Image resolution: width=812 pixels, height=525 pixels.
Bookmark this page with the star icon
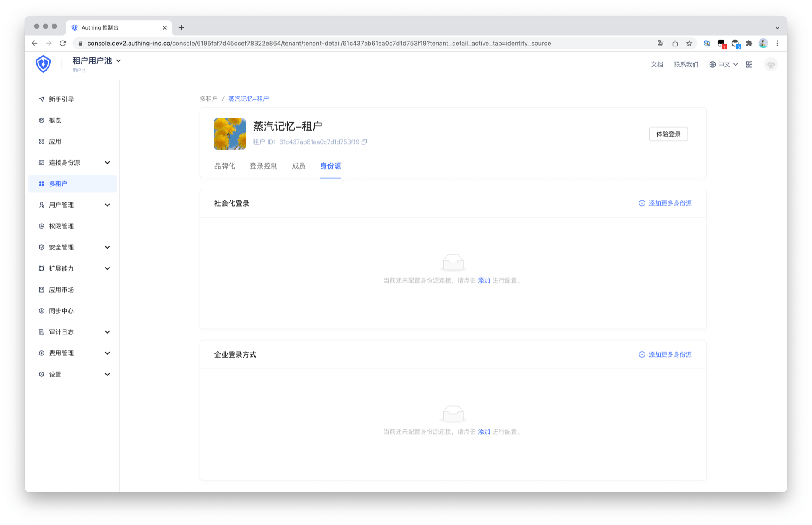pos(689,43)
